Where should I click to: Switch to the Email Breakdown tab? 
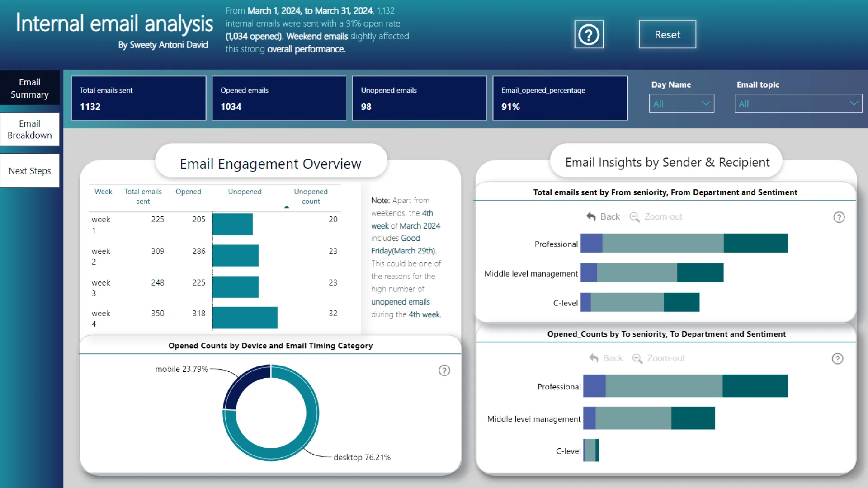[x=30, y=129]
